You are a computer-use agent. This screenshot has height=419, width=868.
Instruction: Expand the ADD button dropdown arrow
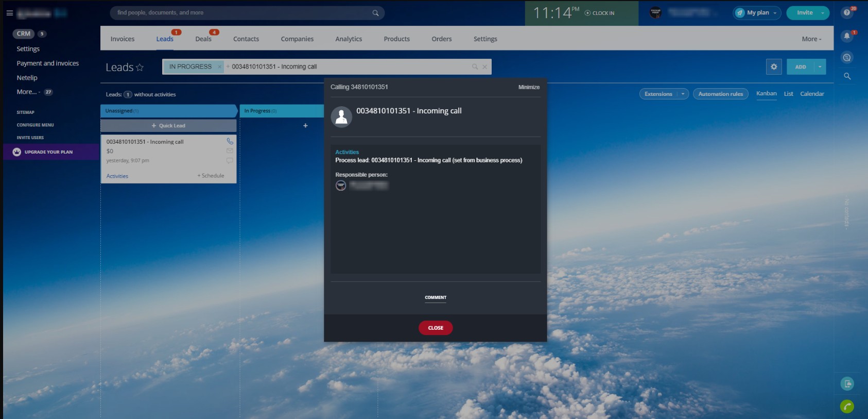click(820, 67)
